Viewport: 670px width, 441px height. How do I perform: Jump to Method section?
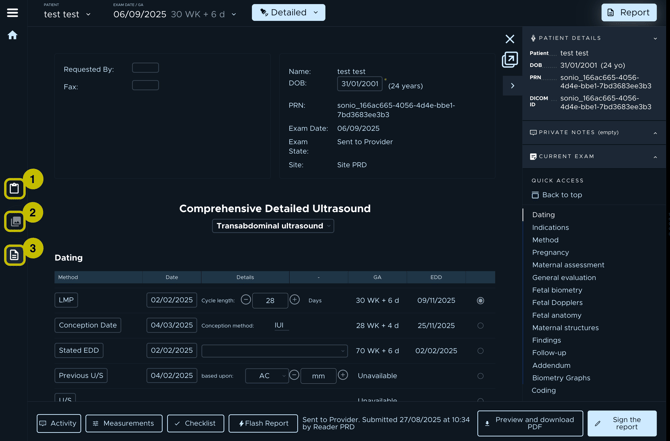(x=545, y=240)
